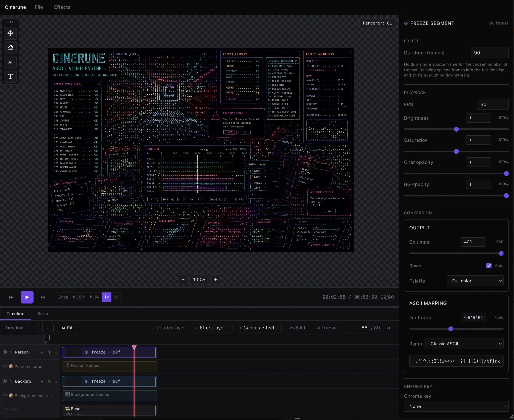
Task: Open the Chroma key dropdown showing None
Action: (x=456, y=407)
